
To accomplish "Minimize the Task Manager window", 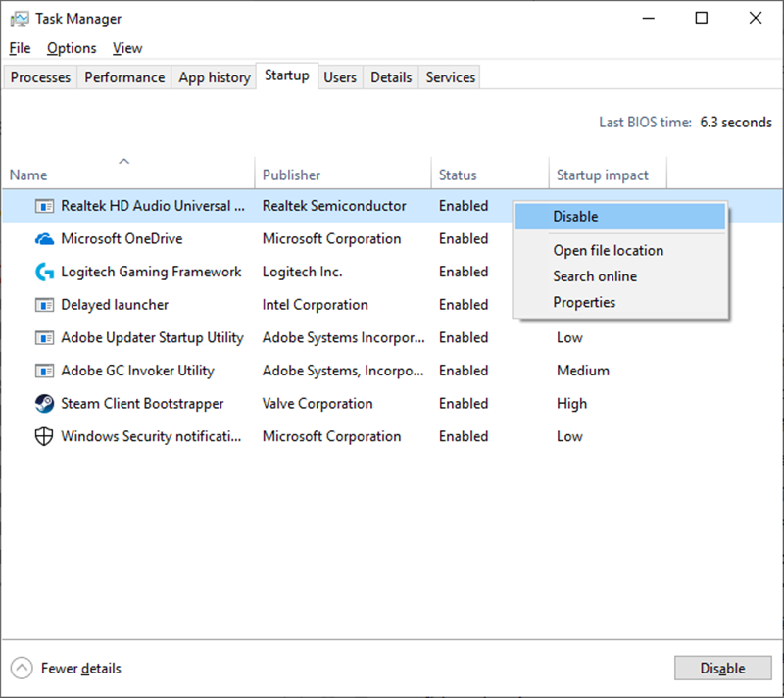I will (x=649, y=19).
